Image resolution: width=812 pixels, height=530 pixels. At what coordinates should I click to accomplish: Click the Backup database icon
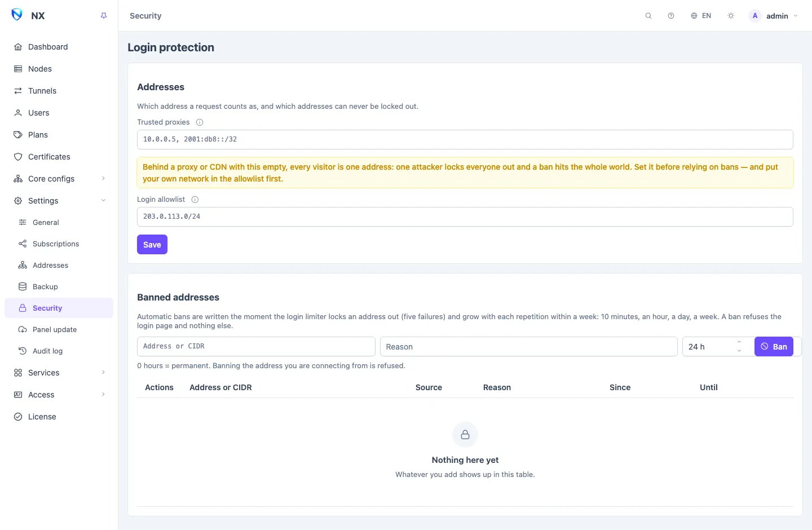click(x=23, y=286)
